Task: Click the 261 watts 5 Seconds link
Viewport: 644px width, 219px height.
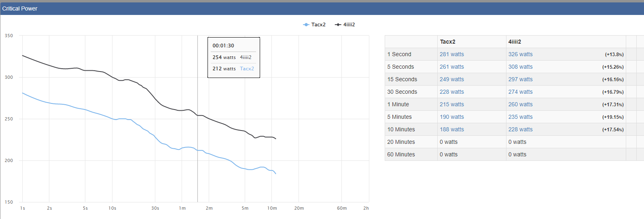Action: (451, 67)
